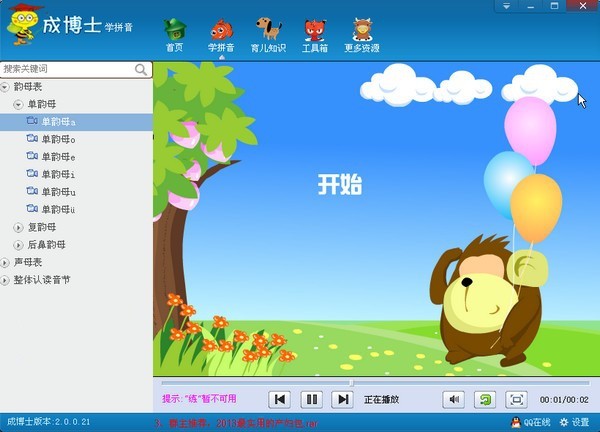Image resolution: width=600 pixels, height=432 pixels.
Task: Collapse the 韵母表 tree node
Action: [x=5, y=87]
